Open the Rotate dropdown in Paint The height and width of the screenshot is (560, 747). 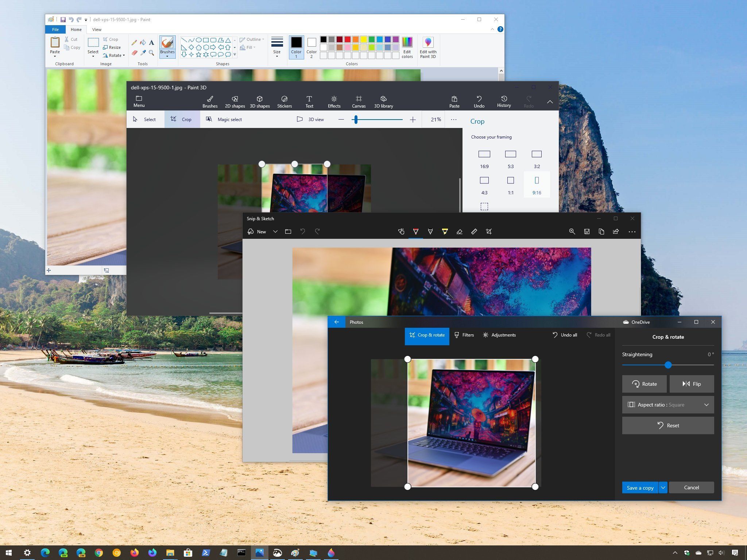(x=114, y=55)
